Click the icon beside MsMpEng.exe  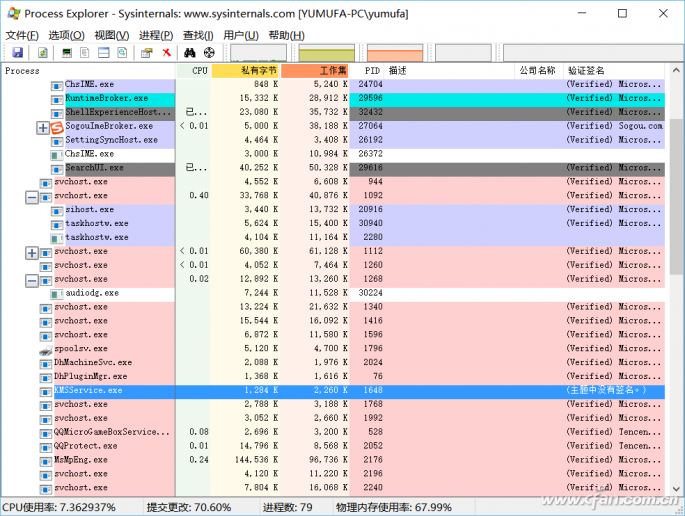click(46, 461)
